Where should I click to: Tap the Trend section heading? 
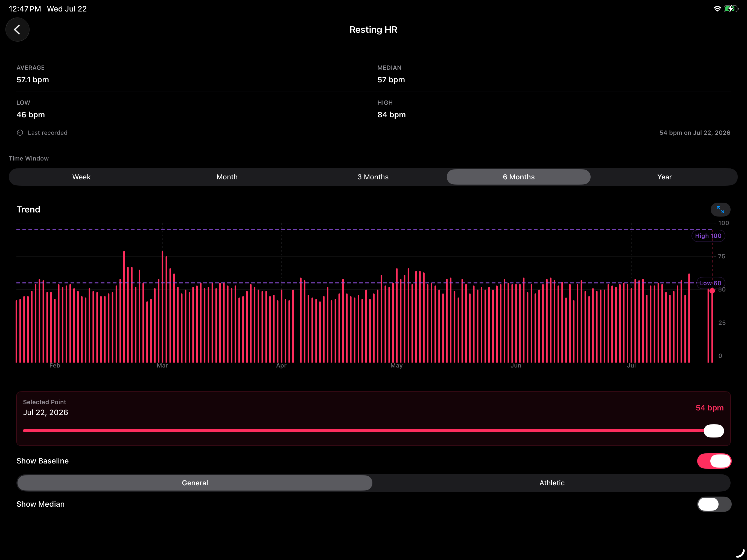[28, 209]
